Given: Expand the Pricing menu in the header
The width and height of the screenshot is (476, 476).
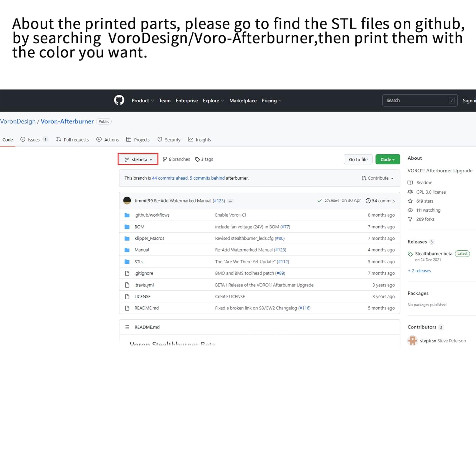Looking at the screenshot, I should tap(272, 101).
